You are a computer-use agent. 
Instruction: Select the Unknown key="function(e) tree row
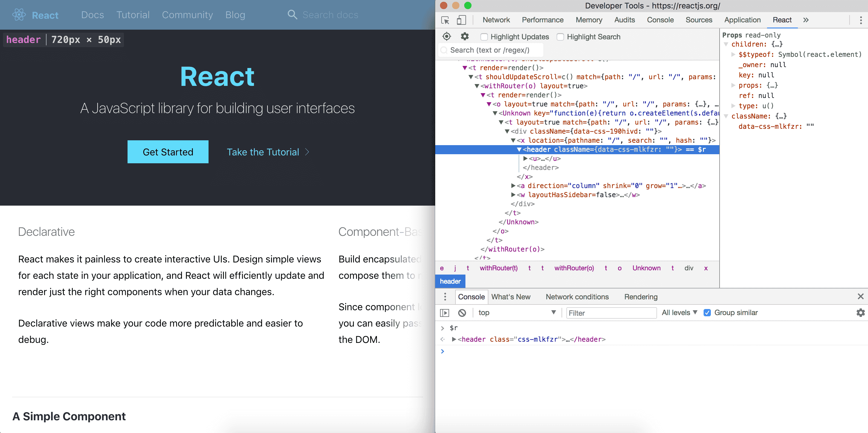[578, 113]
